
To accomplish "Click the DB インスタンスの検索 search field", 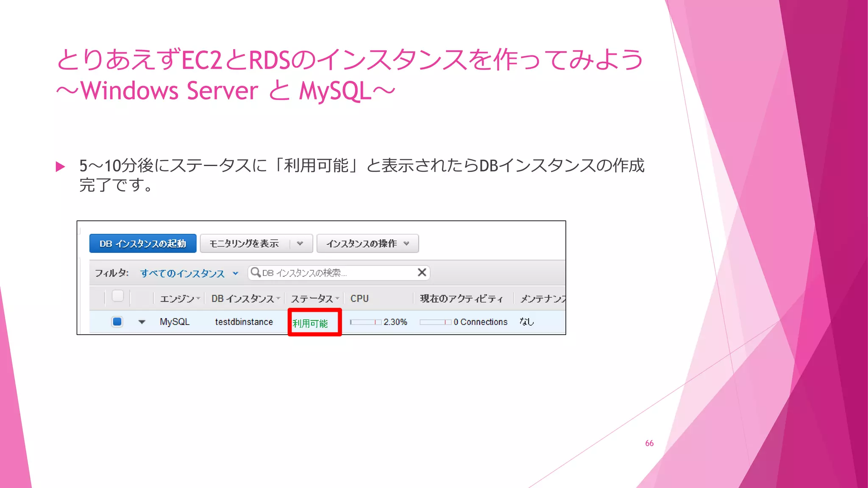I will pyautogui.click(x=339, y=273).
